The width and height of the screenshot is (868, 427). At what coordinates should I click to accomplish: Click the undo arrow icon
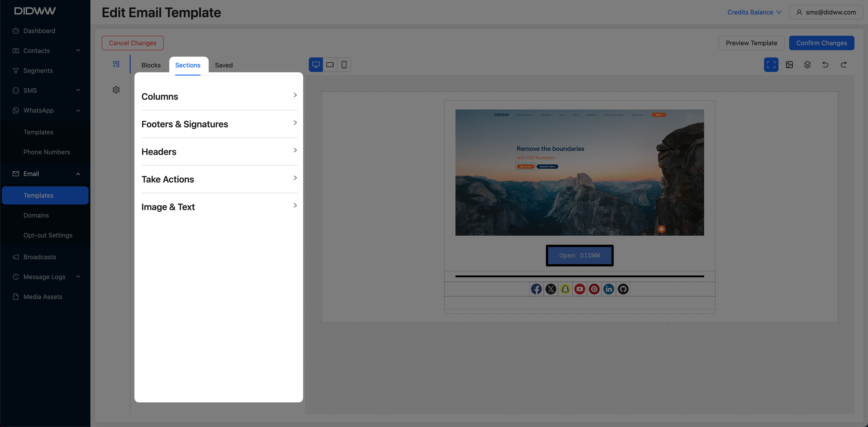pos(825,65)
